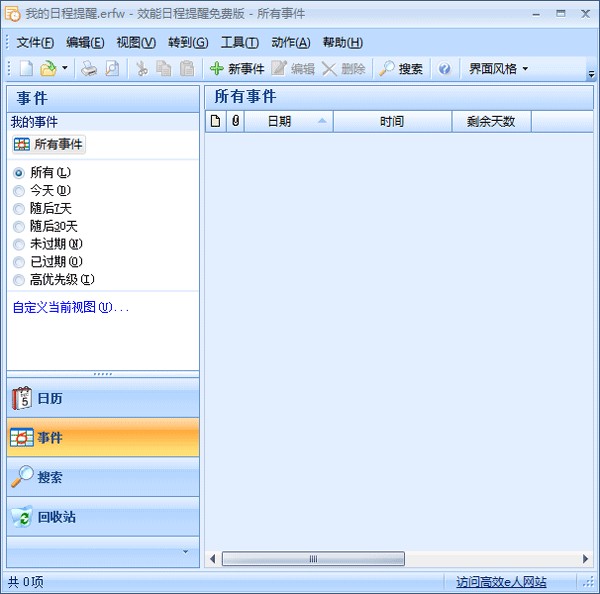Open the 界面风格 dropdown
Viewport: 600px width, 594px height.
(x=498, y=69)
